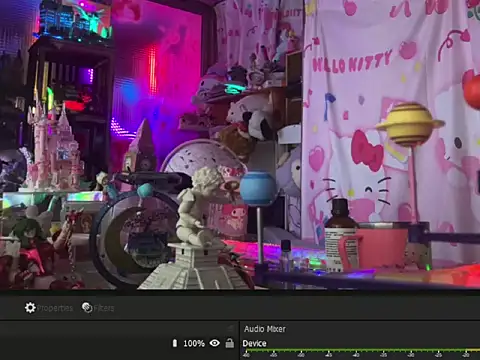Toggle source visibility with the eye icon
480x360 pixels.
coord(215,343)
